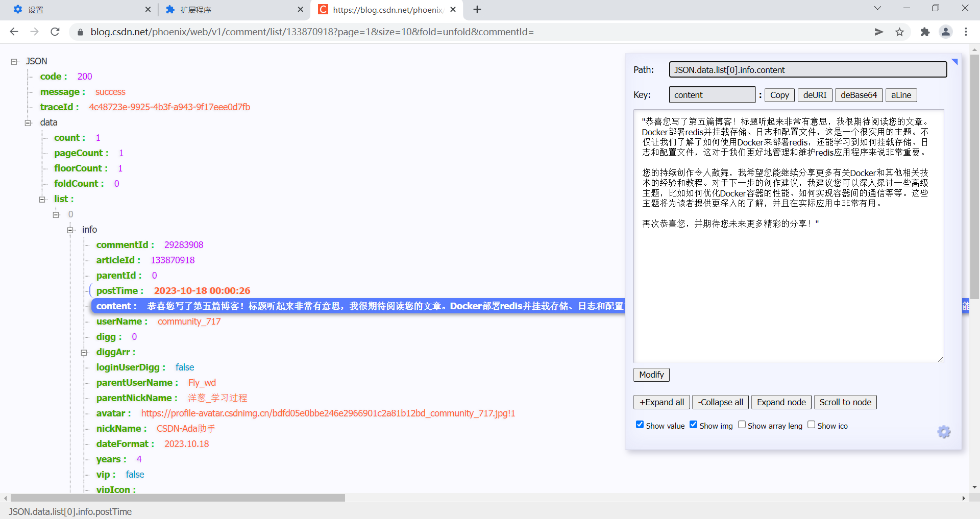Collapse the side panel with the blue triangle
980x519 pixels.
click(955, 61)
